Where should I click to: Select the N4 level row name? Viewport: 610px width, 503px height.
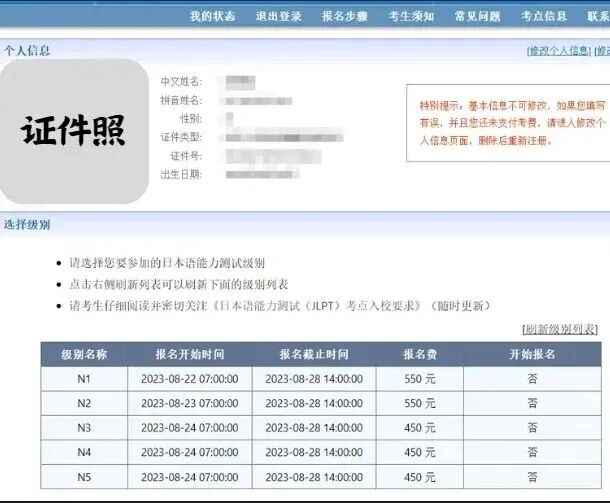click(x=84, y=452)
